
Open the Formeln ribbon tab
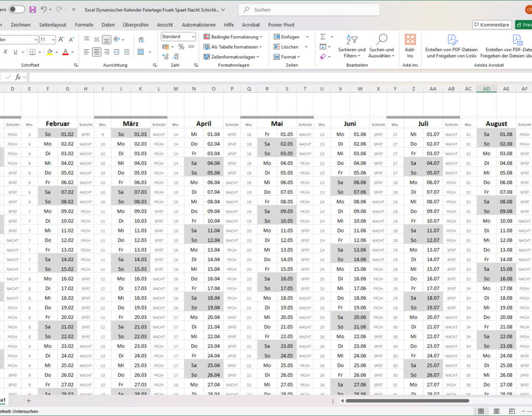coord(84,25)
